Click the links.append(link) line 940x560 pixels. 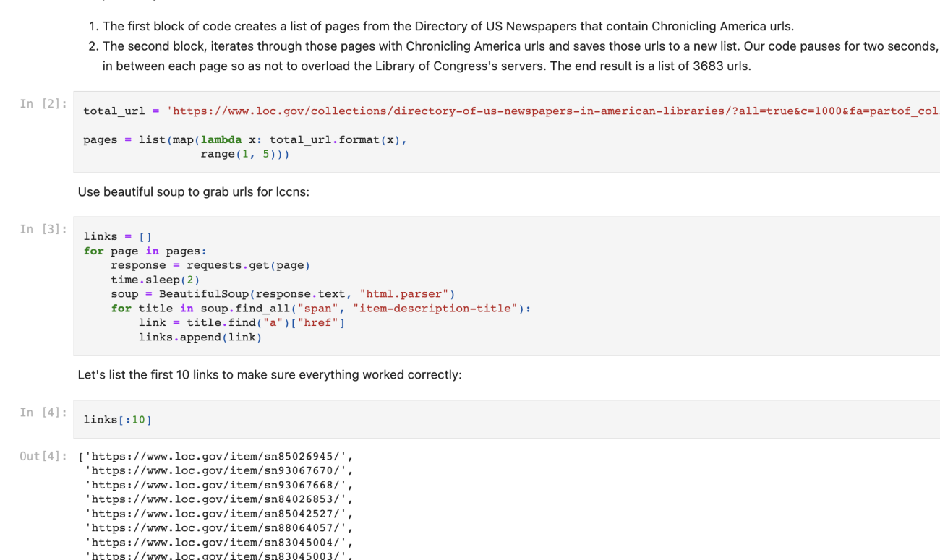click(x=200, y=337)
